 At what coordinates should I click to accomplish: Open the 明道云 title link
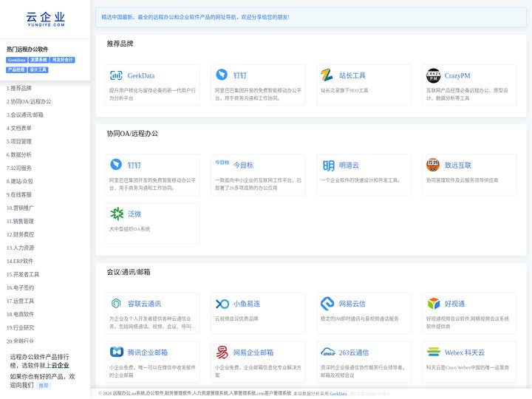(349, 166)
